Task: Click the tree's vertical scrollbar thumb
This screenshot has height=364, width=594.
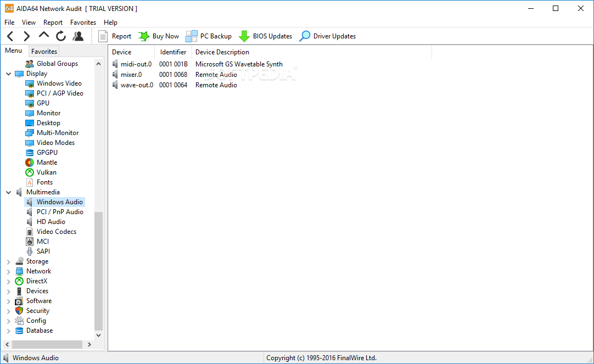Action: [98, 271]
